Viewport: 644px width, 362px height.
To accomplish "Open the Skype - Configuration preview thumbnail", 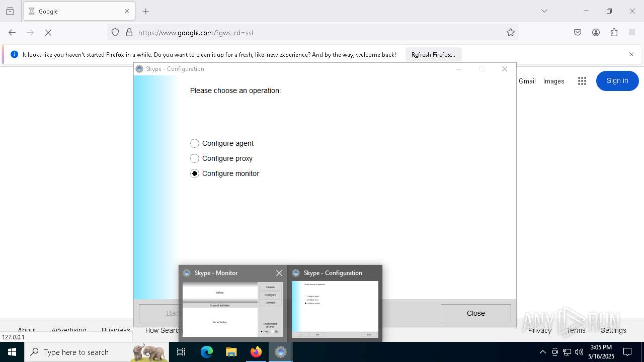I will point(335,309).
